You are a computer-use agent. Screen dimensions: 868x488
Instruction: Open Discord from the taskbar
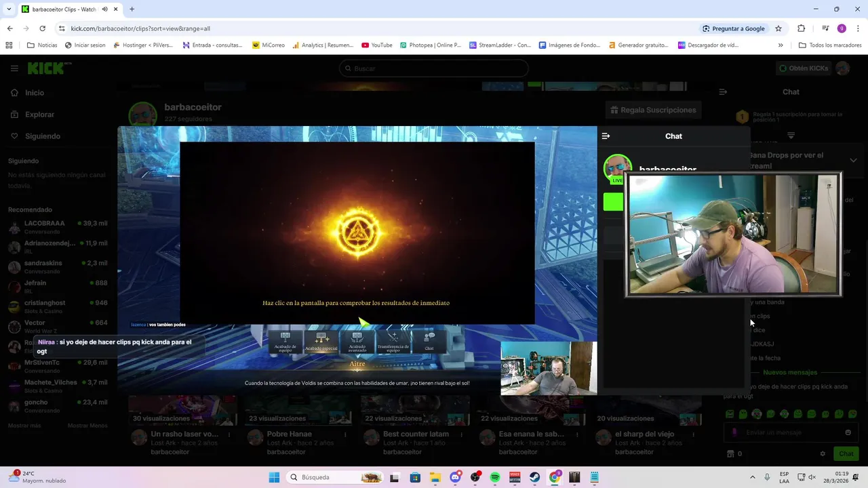[x=455, y=477]
